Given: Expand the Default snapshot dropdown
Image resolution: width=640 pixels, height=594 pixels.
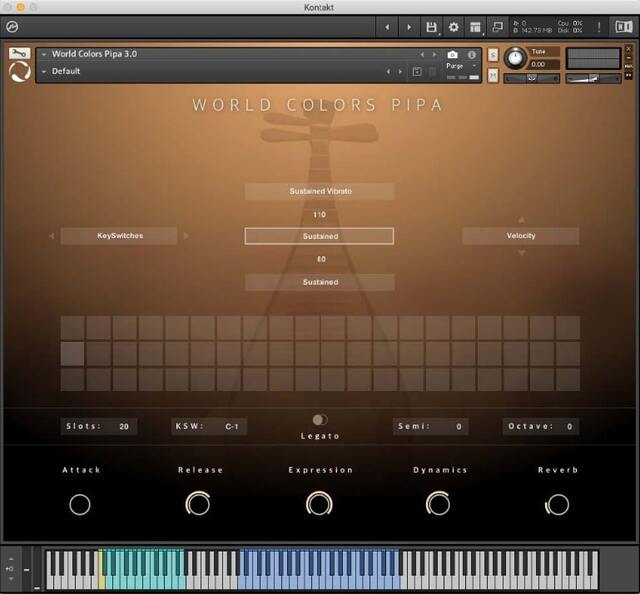Looking at the screenshot, I should tap(44, 71).
